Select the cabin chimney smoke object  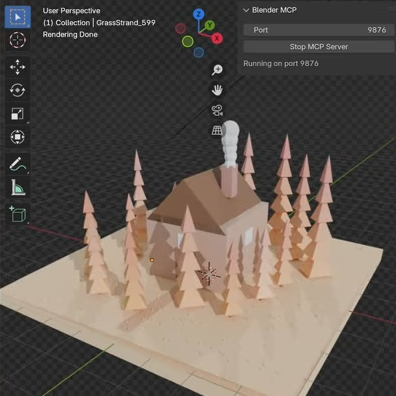pyautogui.click(x=231, y=144)
